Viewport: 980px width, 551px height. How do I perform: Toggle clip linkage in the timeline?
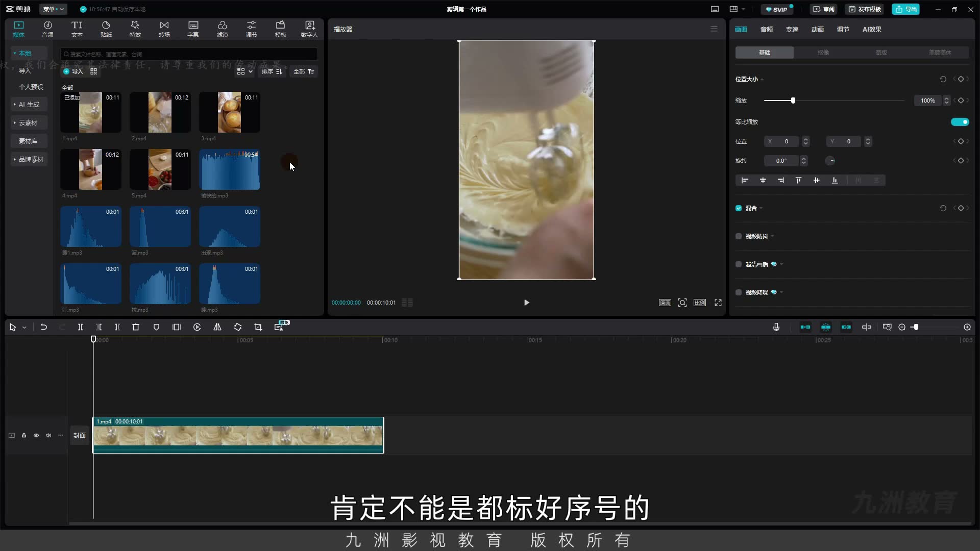[846, 327]
